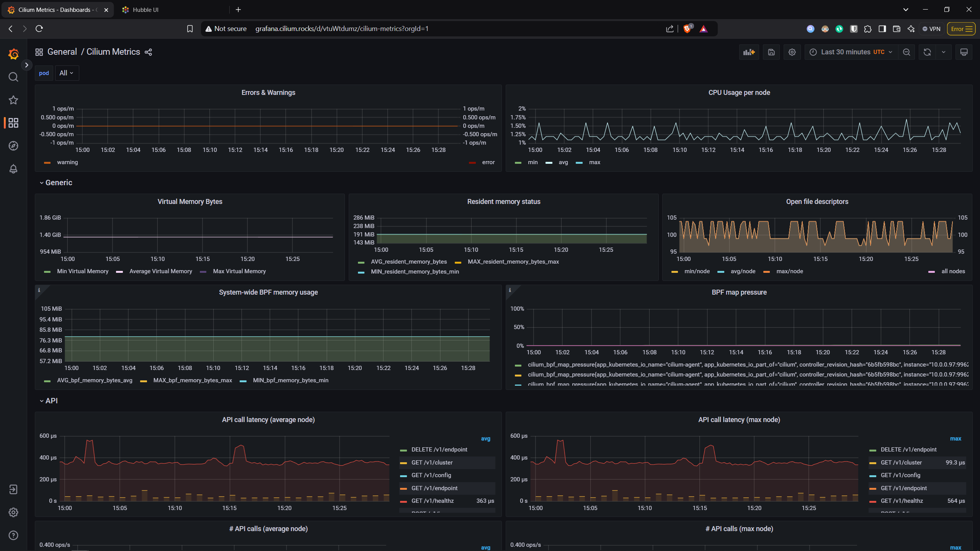Screen dimensions: 980x551
Task: Click the Save dashboard icon
Action: [x=771, y=52]
